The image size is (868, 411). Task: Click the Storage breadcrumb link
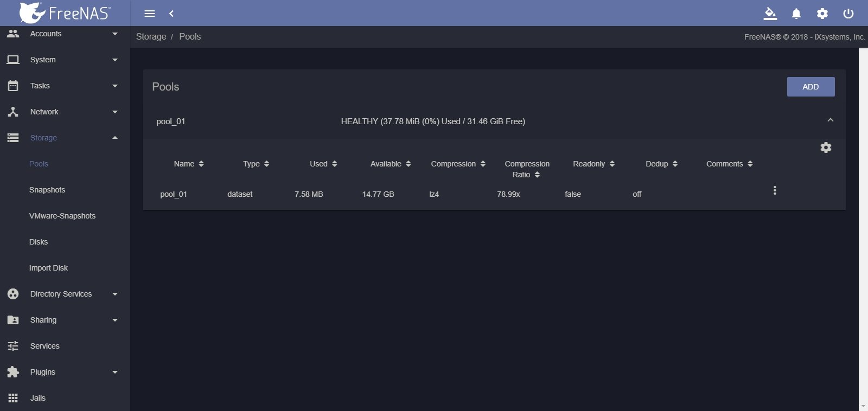click(x=151, y=36)
